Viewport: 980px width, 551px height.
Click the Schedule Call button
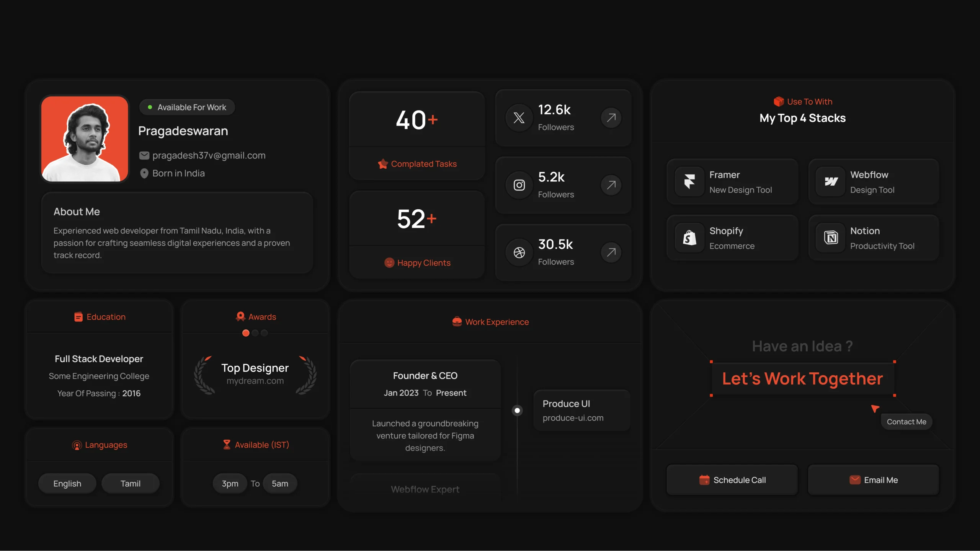click(x=732, y=480)
